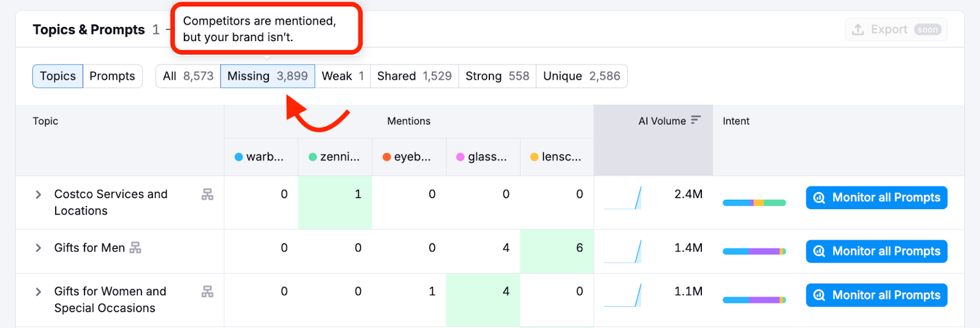This screenshot has height=328, width=980.
Task: Select the Missing 3,899 filter
Action: pyautogui.click(x=267, y=76)
